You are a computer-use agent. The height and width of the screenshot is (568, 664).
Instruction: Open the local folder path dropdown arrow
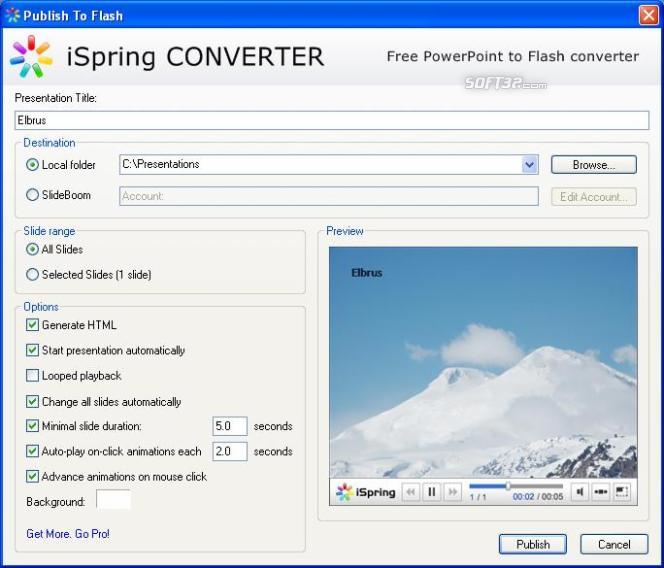point(530,164)
